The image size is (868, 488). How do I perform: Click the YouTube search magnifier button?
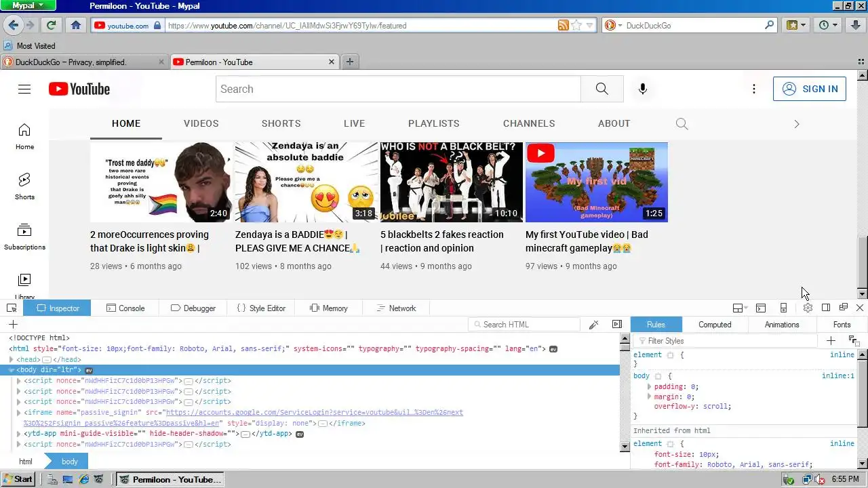pos(601,89)
